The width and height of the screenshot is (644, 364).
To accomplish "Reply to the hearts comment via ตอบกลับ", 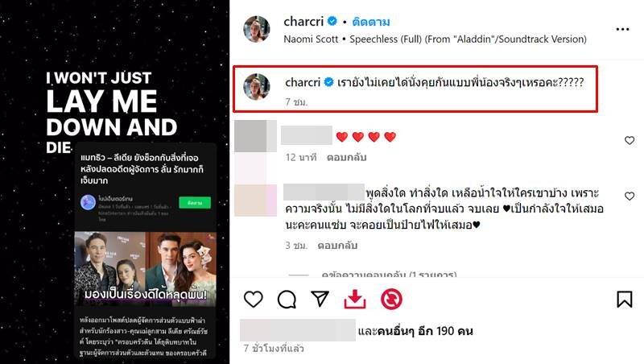I will pyautogui.click(x=346, y=157).
